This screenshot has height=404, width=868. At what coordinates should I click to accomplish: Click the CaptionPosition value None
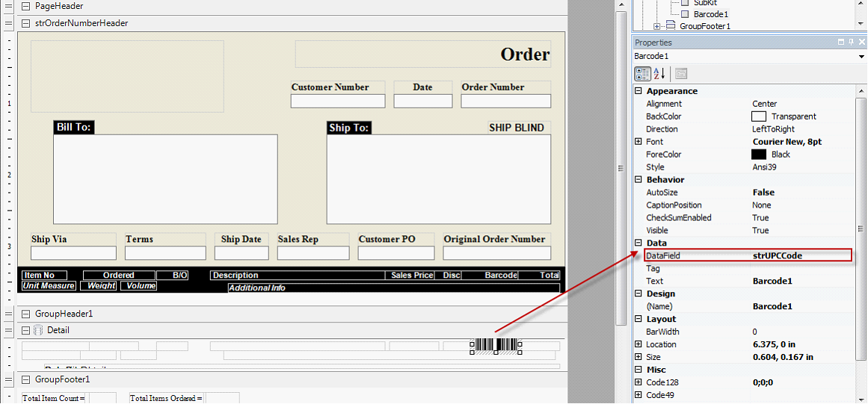[x=762, y=205]
